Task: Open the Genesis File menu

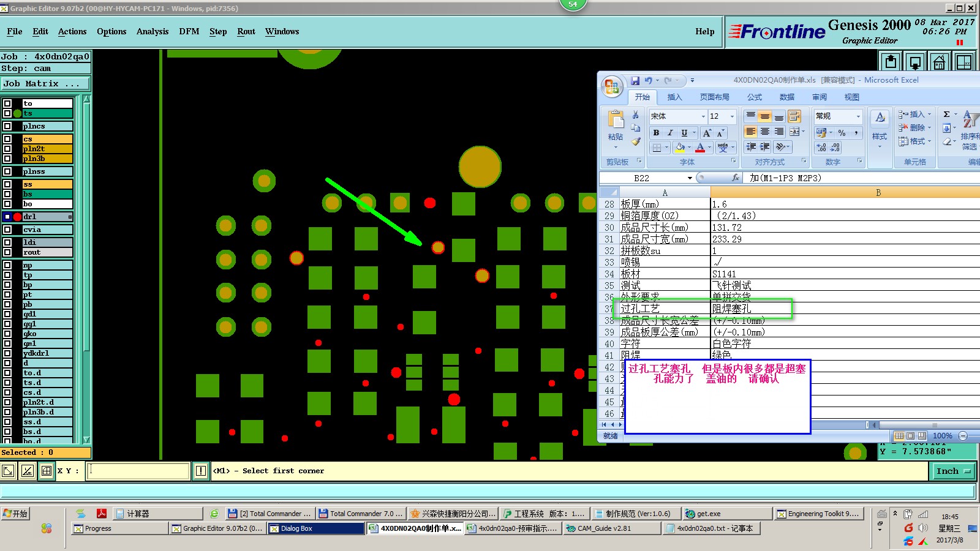Action: coord(15,31)
